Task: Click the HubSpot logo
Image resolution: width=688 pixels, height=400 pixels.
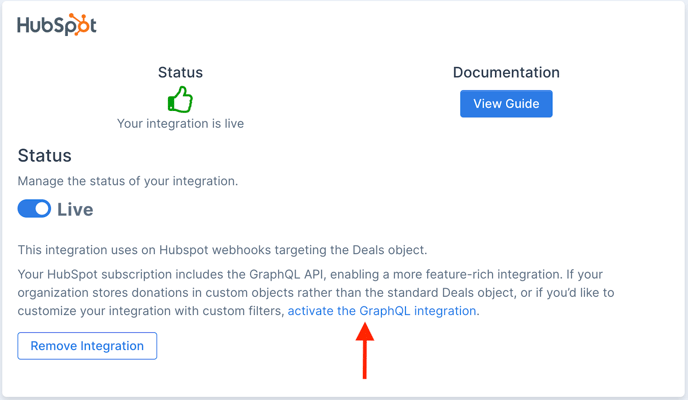Action: (x=57, y=25)
